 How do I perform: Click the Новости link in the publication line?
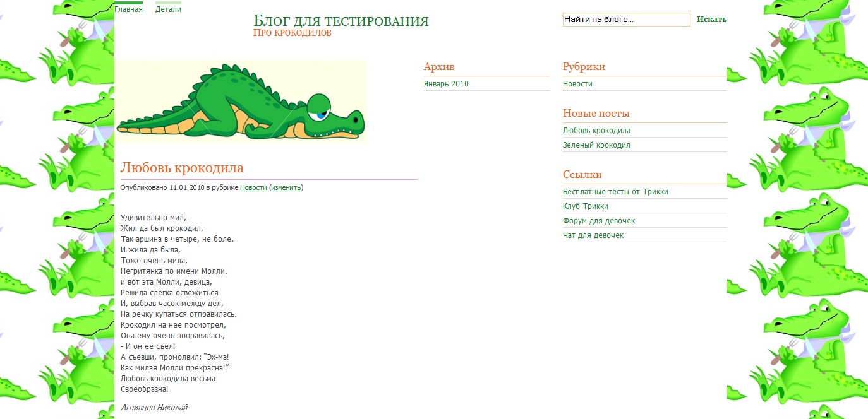[253, 187]
